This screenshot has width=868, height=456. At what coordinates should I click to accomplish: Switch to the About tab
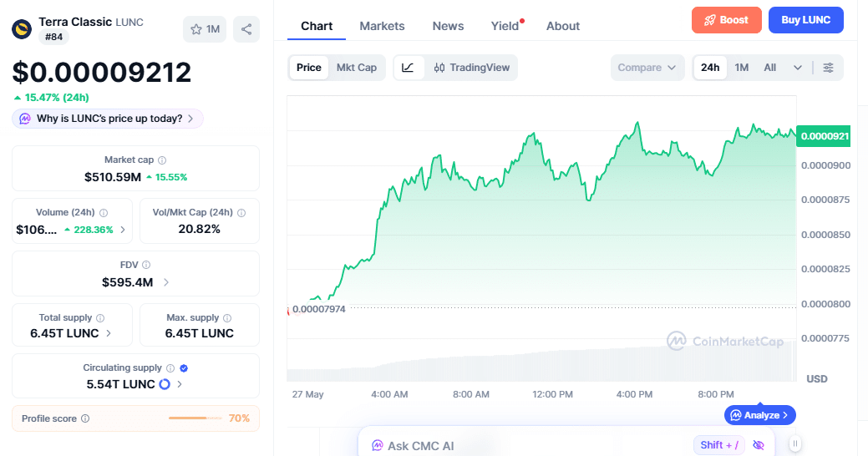click(x=563, y=26)
